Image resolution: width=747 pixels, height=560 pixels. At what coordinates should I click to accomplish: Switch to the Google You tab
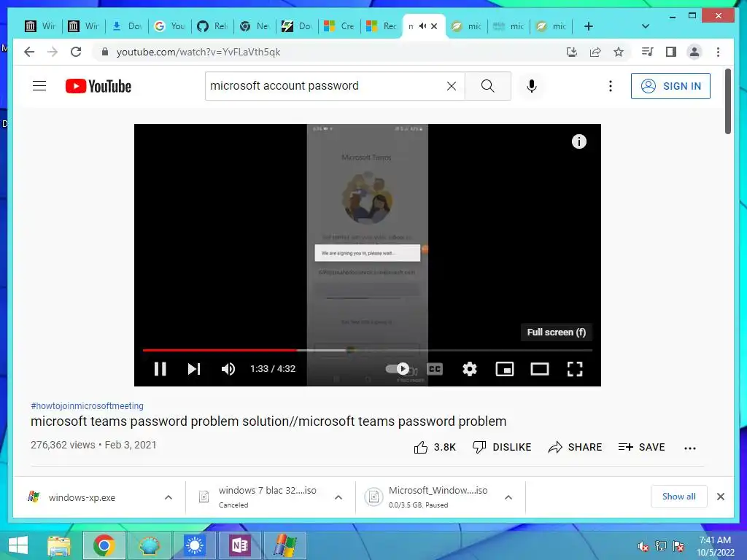[x=169, y=26]
